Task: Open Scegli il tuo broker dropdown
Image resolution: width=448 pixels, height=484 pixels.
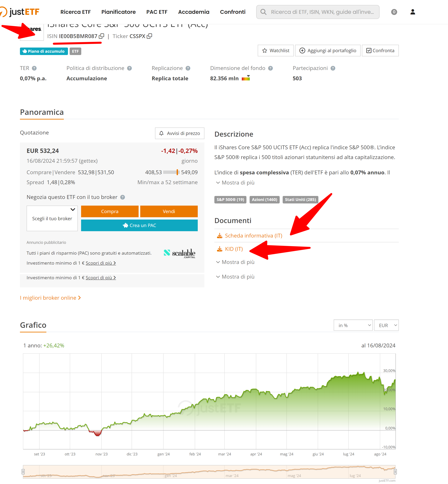Action: [52, 218]
